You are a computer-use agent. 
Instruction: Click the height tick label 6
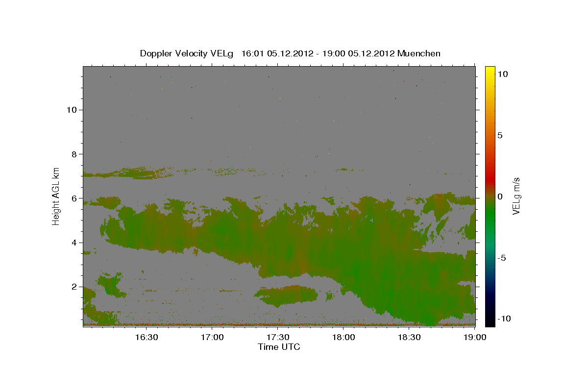[74, 198]
